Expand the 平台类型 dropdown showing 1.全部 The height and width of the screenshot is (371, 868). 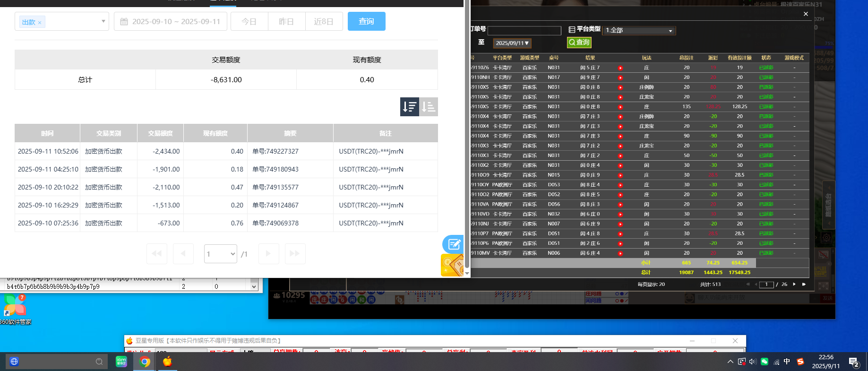point(639,31)
